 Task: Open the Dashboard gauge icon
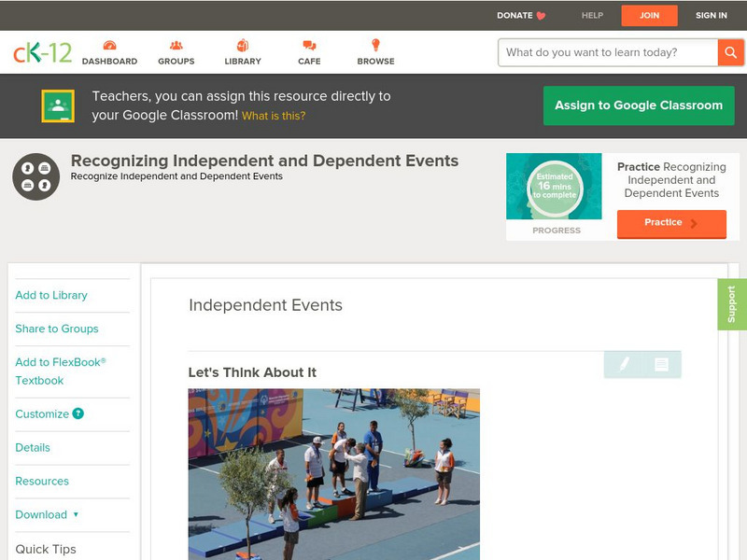[109, 45]
